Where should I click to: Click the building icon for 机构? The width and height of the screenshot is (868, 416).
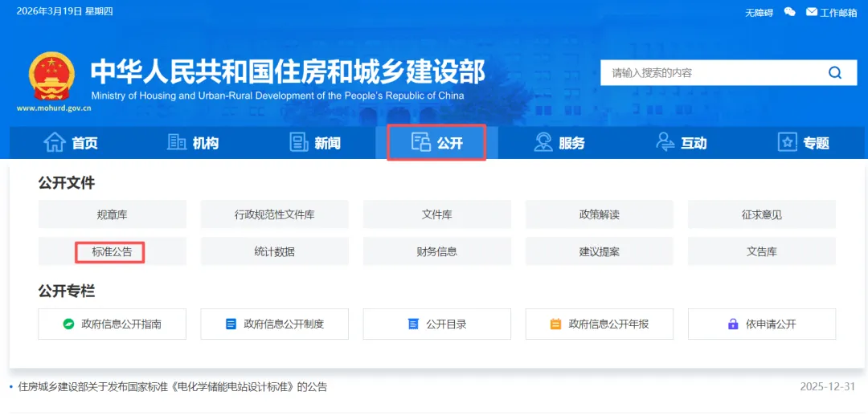click(177, 143)
